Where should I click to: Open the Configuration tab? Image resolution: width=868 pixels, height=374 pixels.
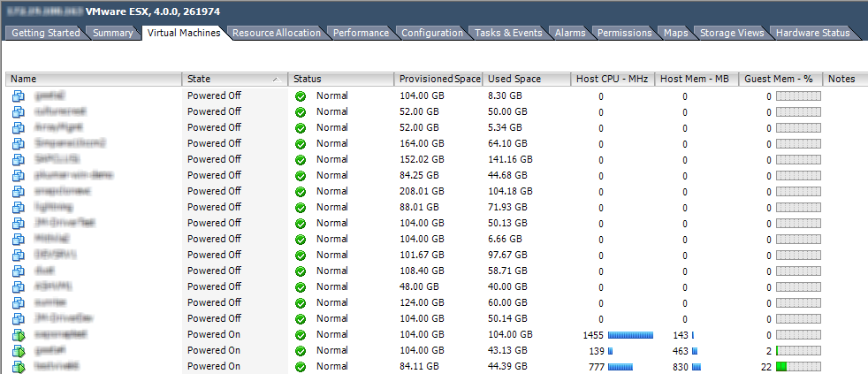(x=431, y=33)
